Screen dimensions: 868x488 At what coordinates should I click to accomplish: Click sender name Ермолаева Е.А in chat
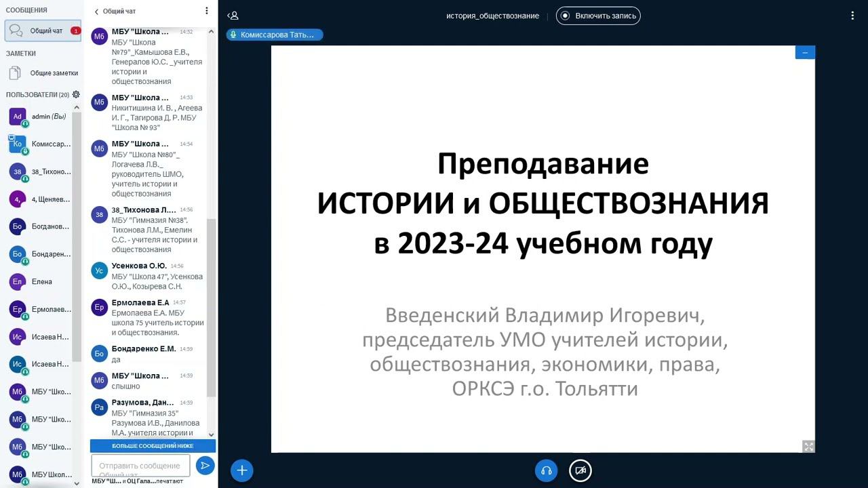pos(140,302)
